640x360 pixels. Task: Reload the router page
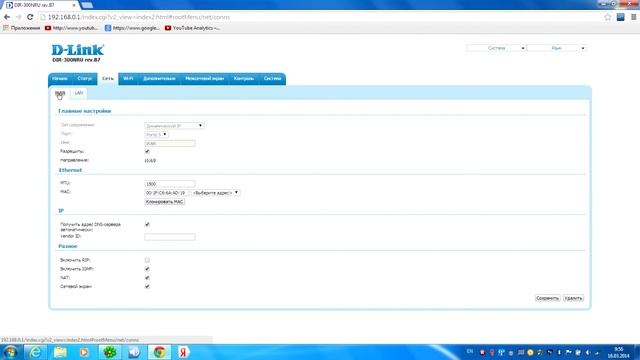tap(30, 17)
